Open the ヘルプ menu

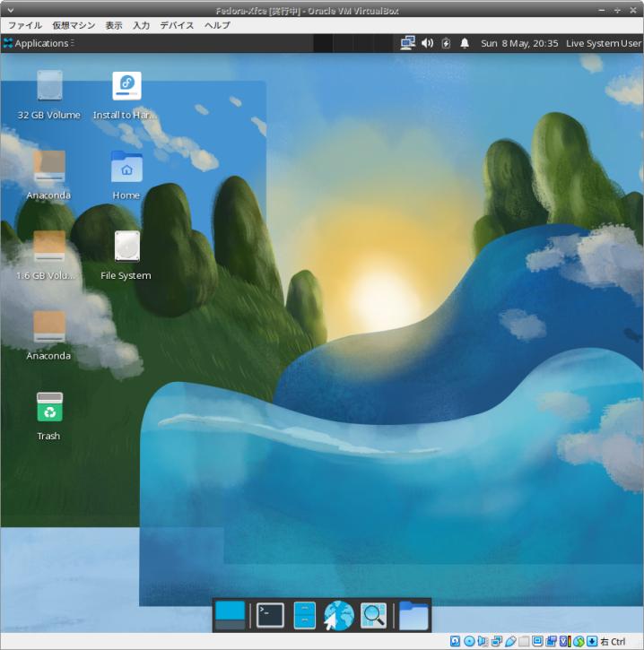pos(217,25)
